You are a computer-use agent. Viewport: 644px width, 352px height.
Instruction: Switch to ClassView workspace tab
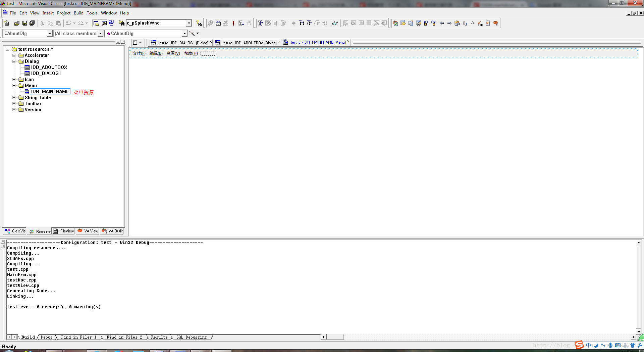(x=15, y=231)
